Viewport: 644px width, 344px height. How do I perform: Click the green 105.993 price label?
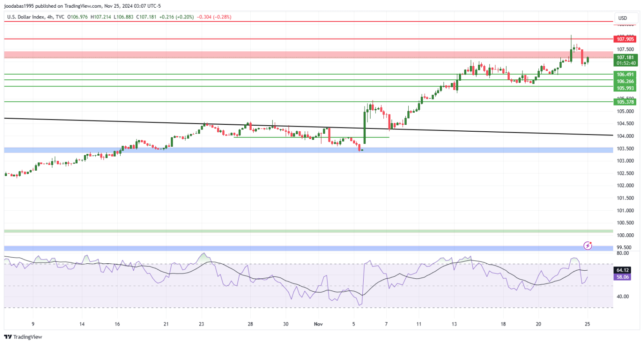(625, 88)
